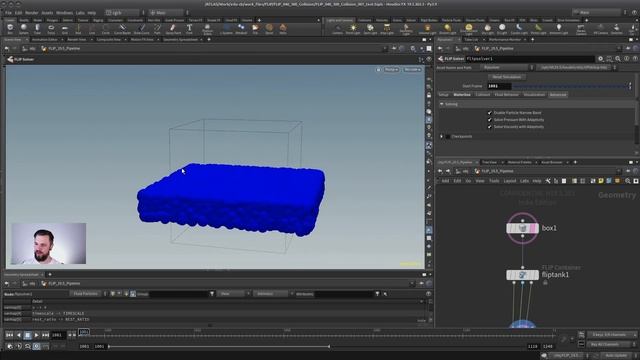Open the Performance Monitor tab
Viewport: 640px width, 360px height.
tap(504, 40)
